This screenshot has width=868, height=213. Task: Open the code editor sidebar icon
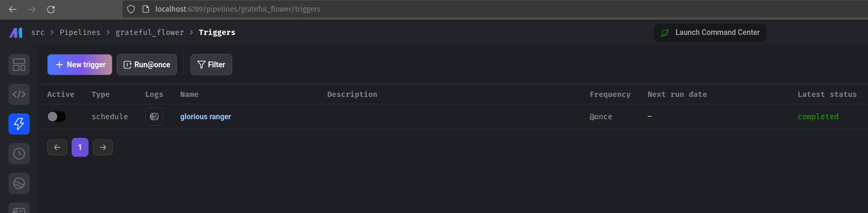19,94
